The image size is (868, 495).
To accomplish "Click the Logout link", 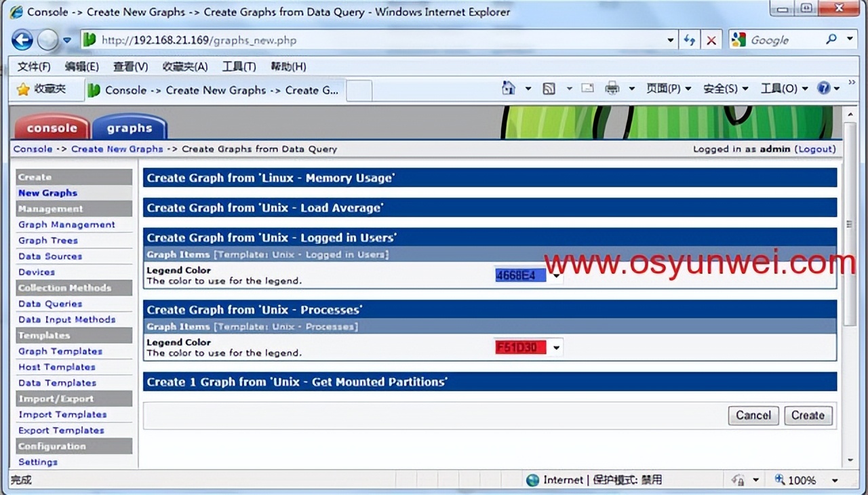I will pos(816,148).
